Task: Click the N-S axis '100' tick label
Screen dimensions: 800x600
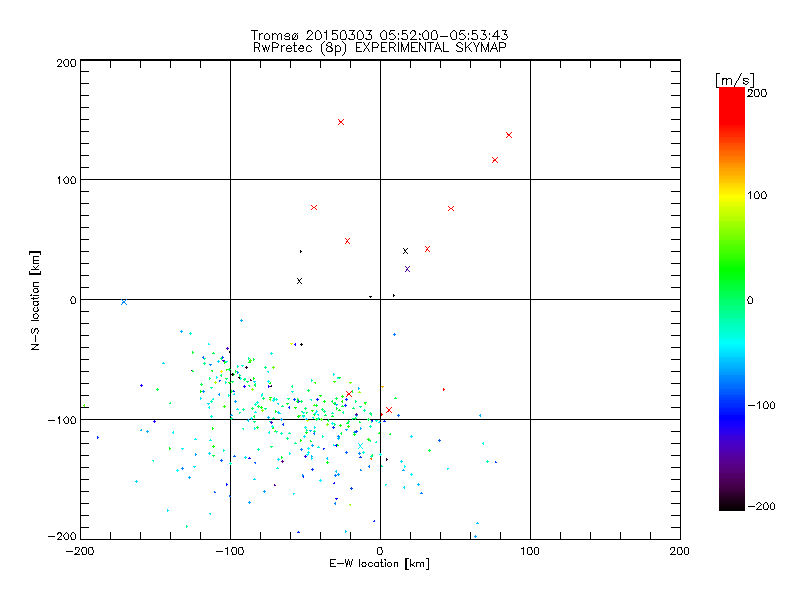Action: tap(66, 180)
